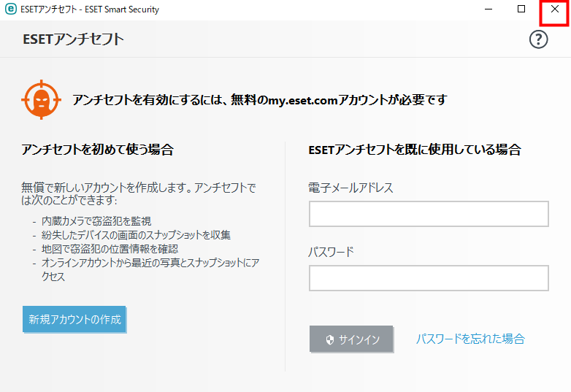571x392 pixels.
Task: Open help via the question mark icon
Action: pos(538,39)
